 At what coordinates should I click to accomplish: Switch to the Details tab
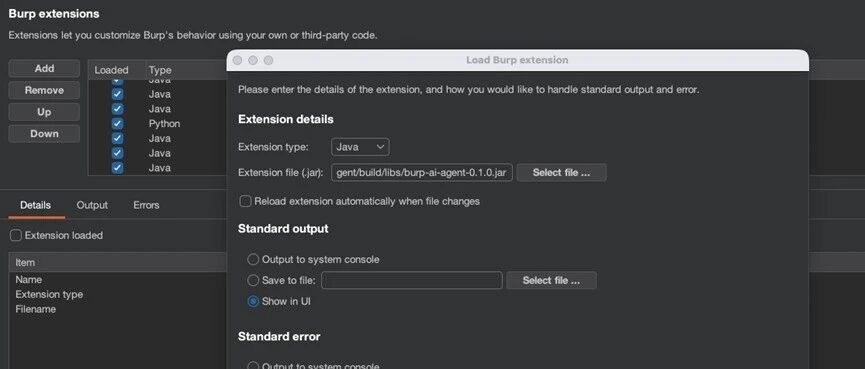click(x=35, y=205)
